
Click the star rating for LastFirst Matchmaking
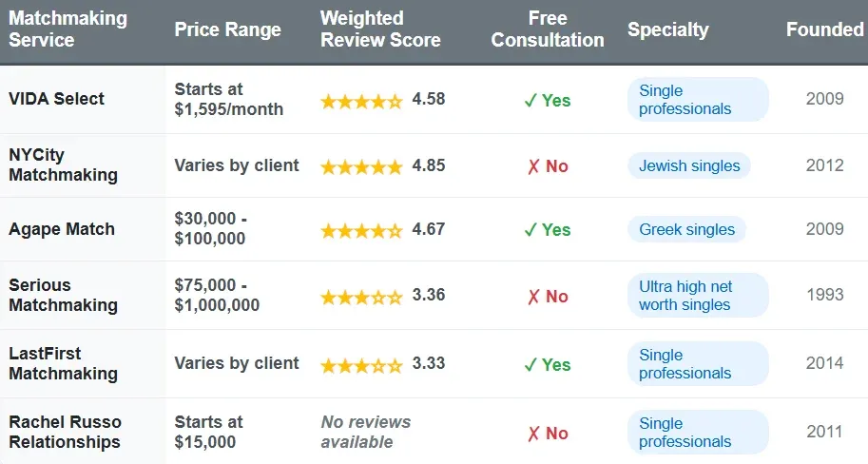pos(361,364)
